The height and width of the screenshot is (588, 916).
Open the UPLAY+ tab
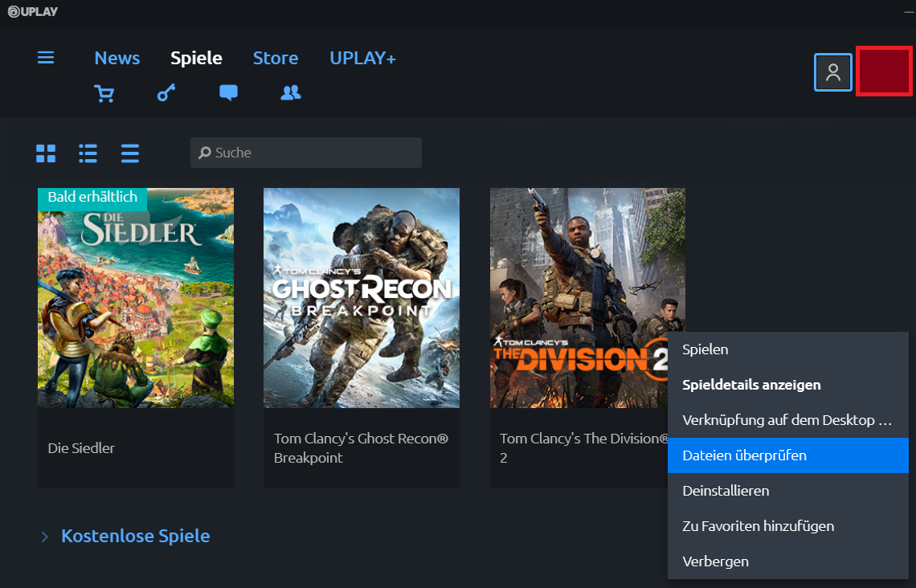362,58
